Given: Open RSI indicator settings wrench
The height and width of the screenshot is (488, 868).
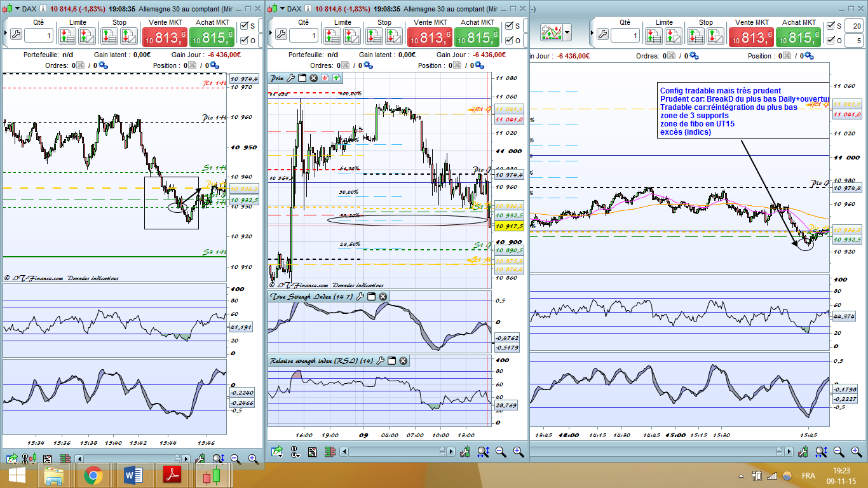Looking at the screenshot, I should [380, 361].
